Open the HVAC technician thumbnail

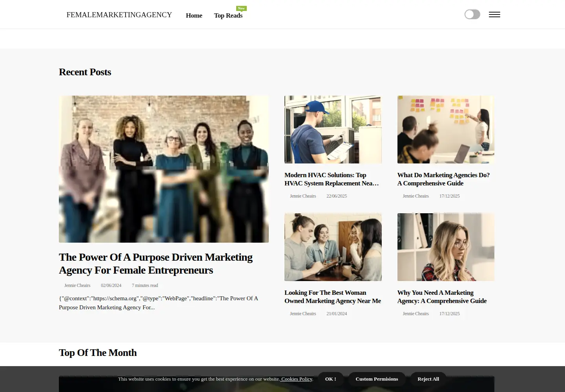[x=333, y=129]
